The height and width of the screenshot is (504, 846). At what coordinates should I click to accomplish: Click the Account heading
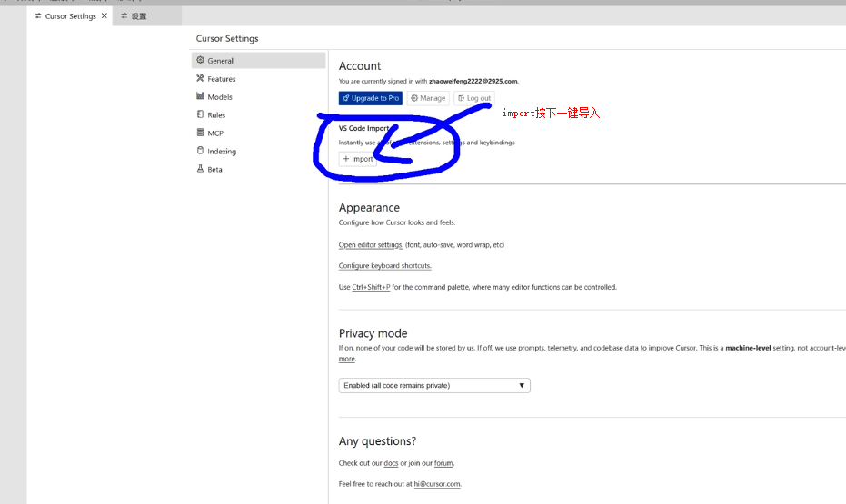click(x=359, y=65)
